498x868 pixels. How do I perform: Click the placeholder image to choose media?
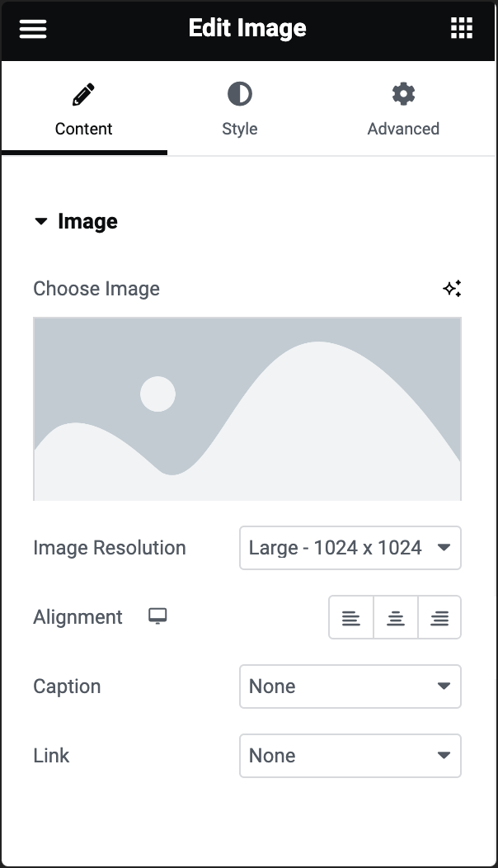(247, 409)
